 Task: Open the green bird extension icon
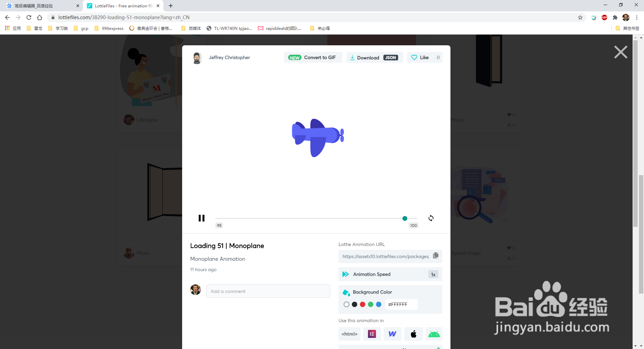(594, 17)
